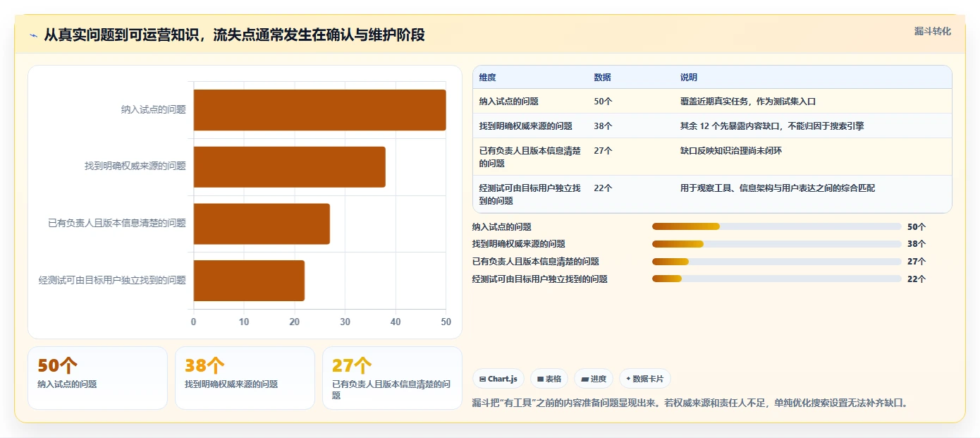Click the chart bar for 纳入试点的问题
The width and height of the screenshot is (980, 438).
pos(320,110)
